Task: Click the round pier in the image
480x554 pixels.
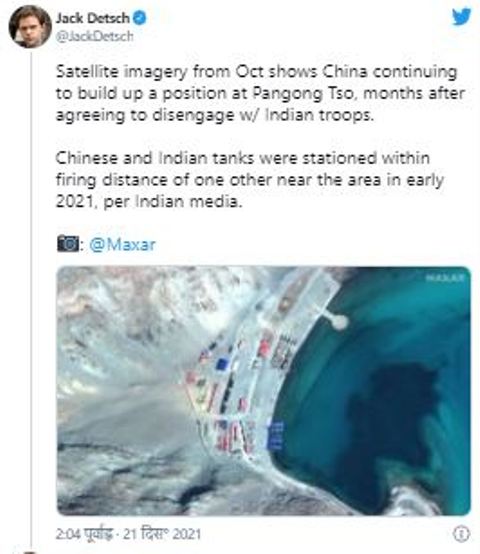Action: pos(338,321)
